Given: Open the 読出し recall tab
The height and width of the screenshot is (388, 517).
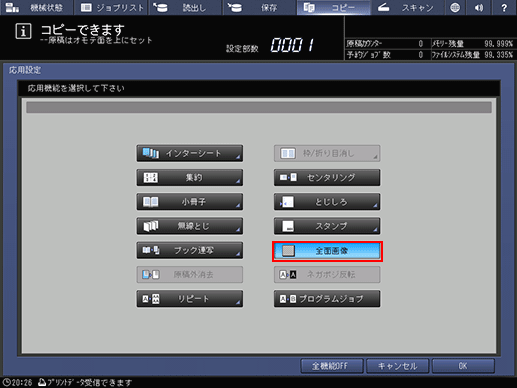Looking at the screenshot, I should (185, 7).
